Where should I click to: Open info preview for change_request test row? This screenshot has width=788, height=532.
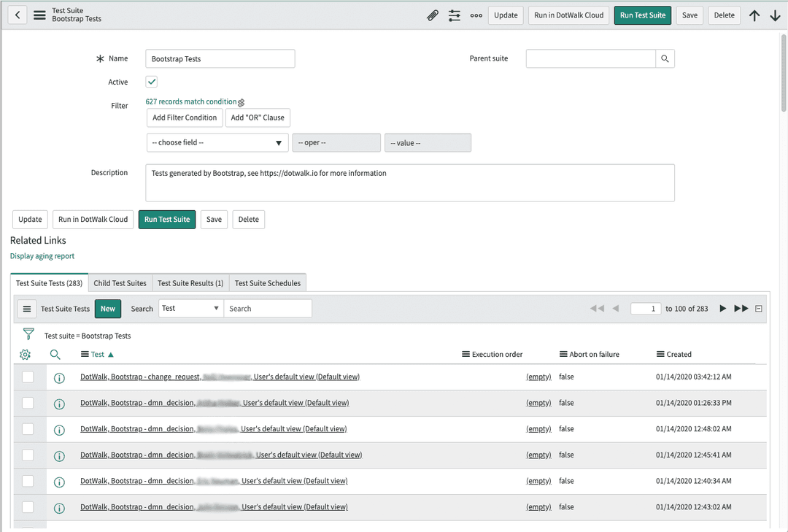tap(59, 377)
